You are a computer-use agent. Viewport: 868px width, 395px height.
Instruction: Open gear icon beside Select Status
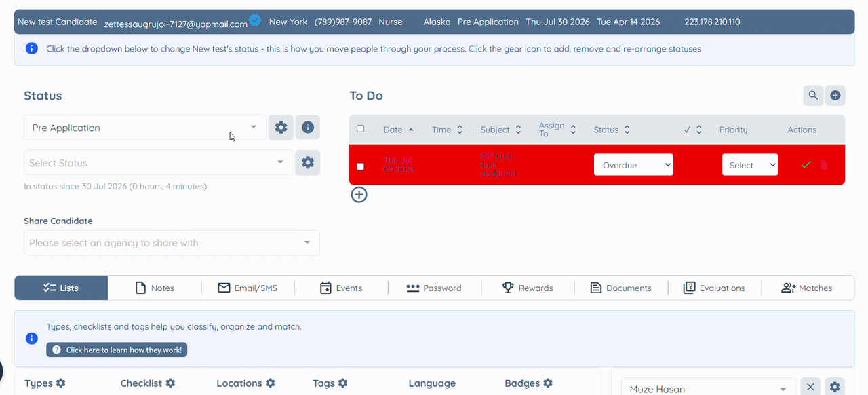pos(307,163)
